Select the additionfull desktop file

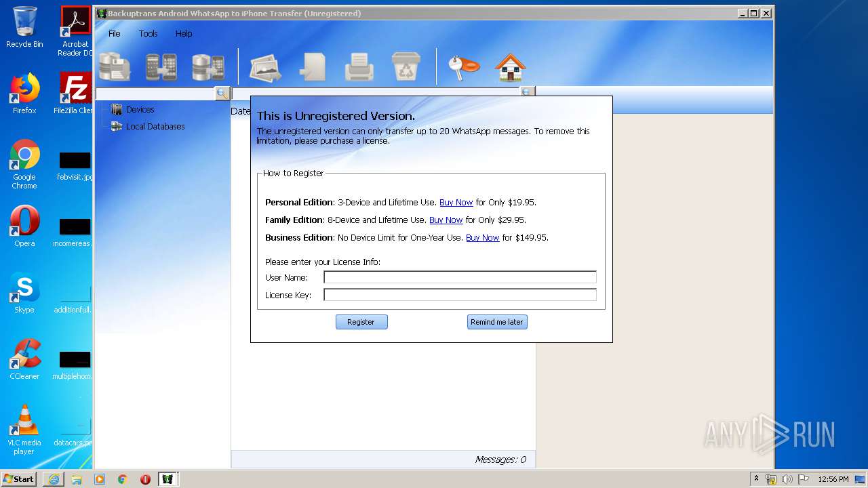point(74,300)
